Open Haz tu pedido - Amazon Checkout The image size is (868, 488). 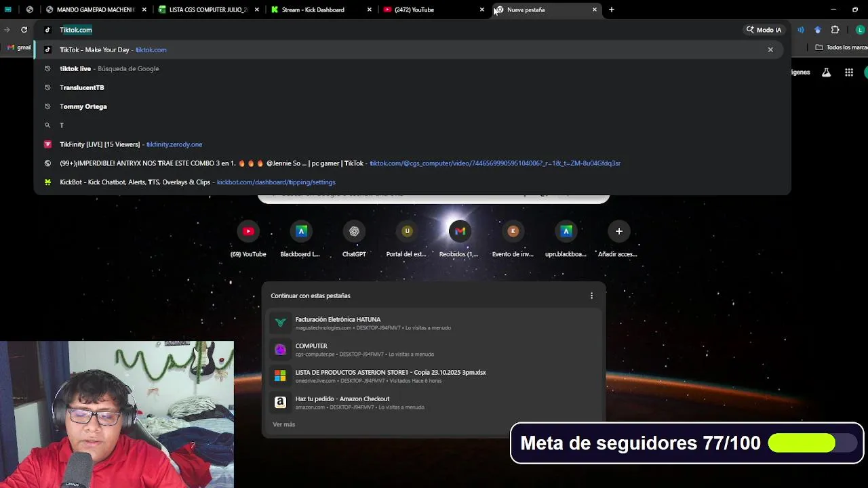point(433,403)
